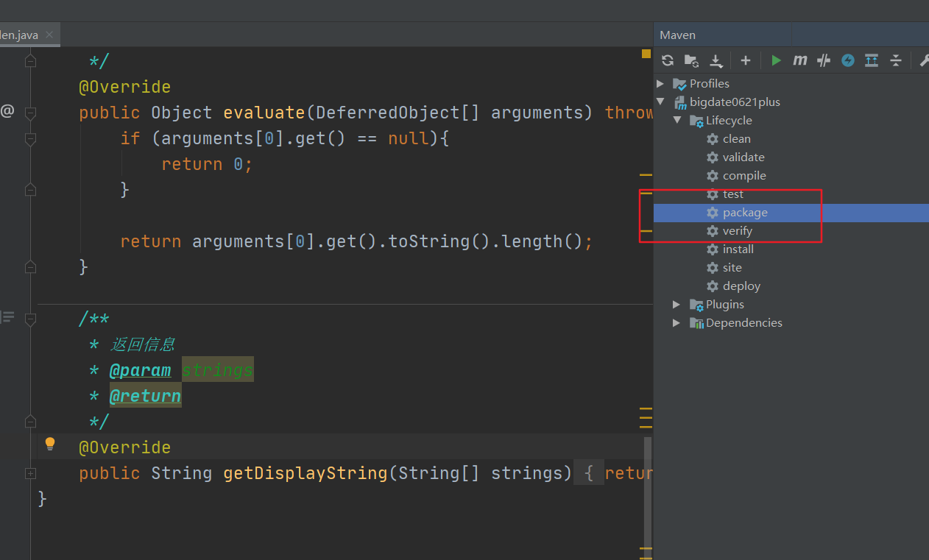Click the @Override annotation above getDisplayString
Screen dimensions: 929x560
click(x=124, y=447)
